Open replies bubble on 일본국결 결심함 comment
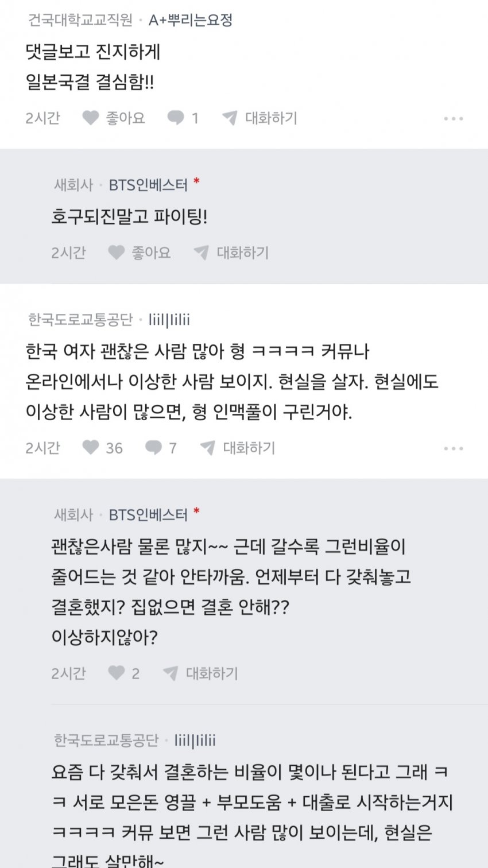 pyautogui.click(x=176, y=118)
